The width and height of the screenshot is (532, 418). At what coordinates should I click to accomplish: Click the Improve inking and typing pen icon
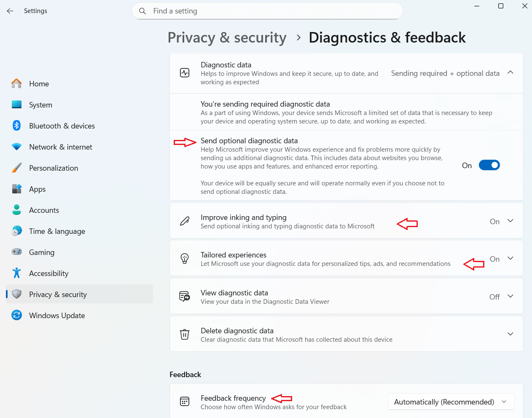185,221
